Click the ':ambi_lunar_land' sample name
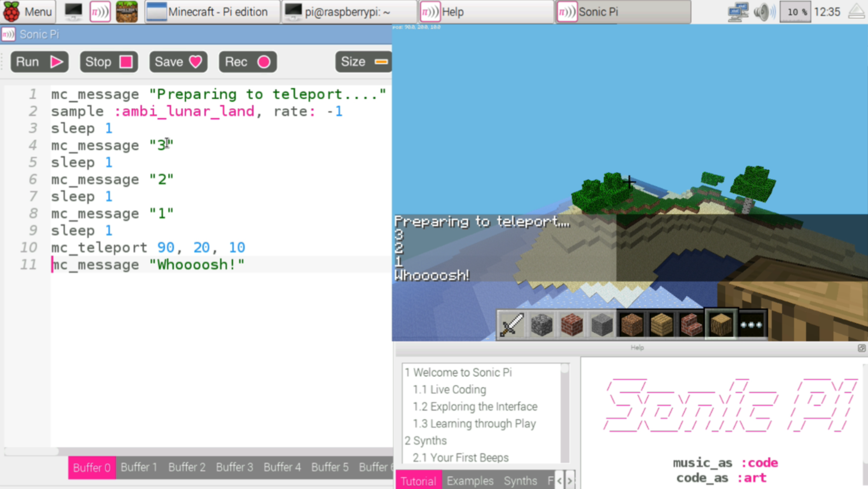 coord(185,111)
